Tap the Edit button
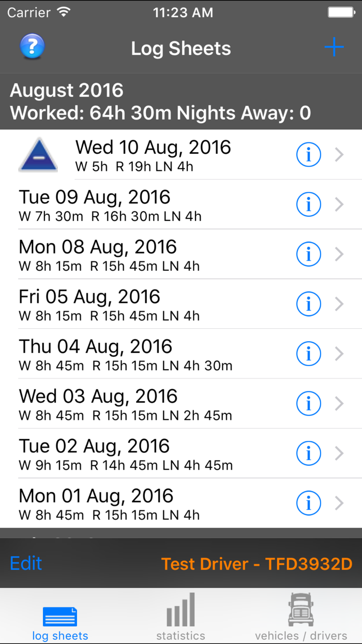Image resolution: width=362 pixels, height=644 pixels. coord(25,563)
